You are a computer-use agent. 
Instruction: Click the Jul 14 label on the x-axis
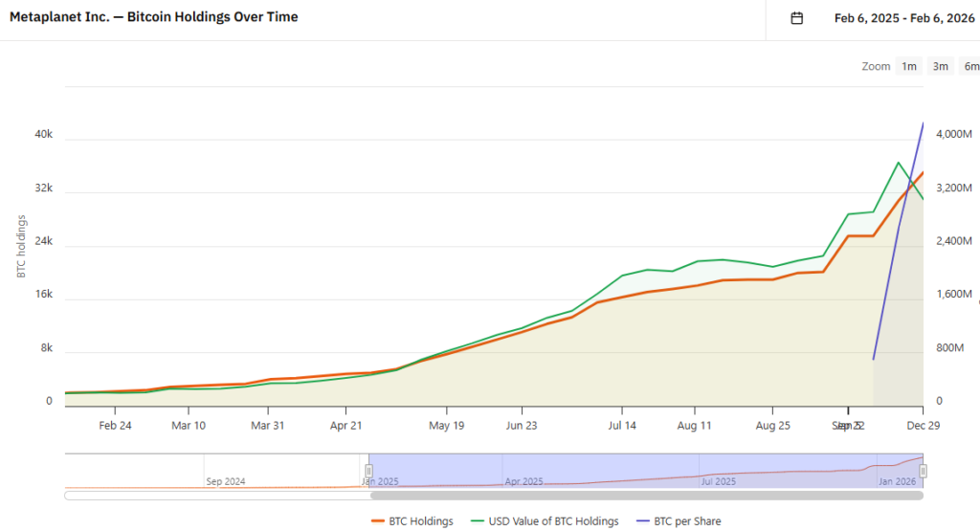pos(622,426)
